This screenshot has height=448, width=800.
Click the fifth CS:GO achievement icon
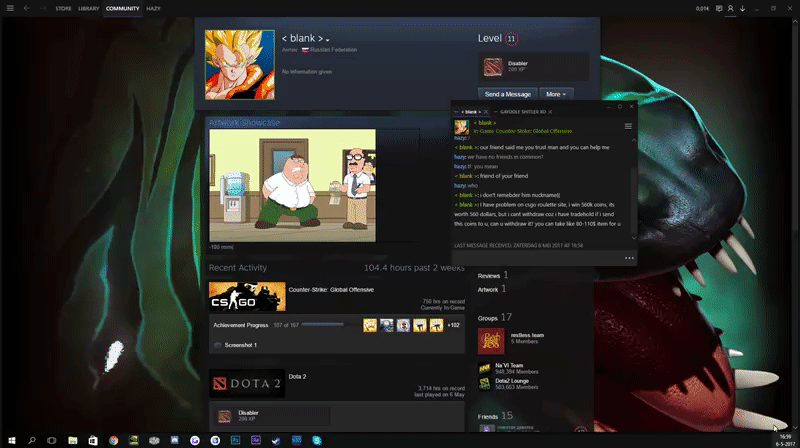pyautogui.click(x=436, y=325)
